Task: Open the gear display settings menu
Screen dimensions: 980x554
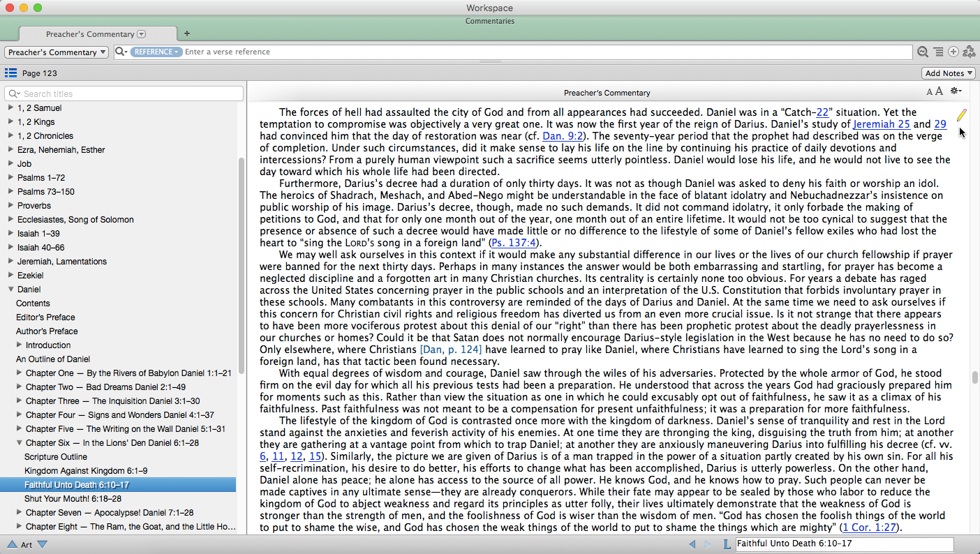Action: (x=956, y=91)
